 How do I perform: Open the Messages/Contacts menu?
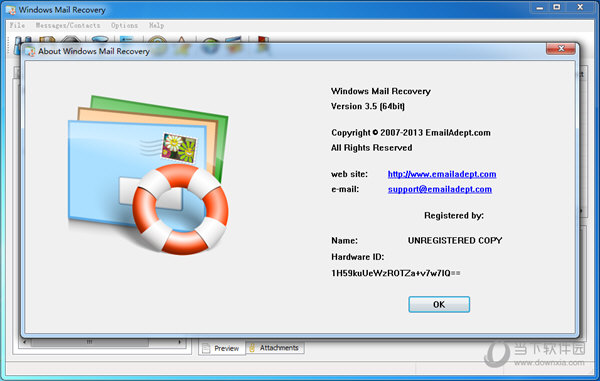tap(68, 25)
